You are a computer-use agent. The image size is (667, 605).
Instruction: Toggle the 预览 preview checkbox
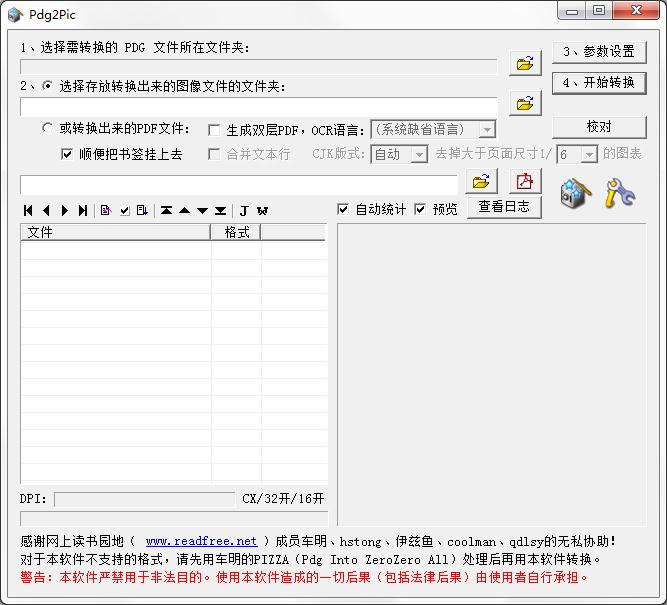click(x=421, y=209)
